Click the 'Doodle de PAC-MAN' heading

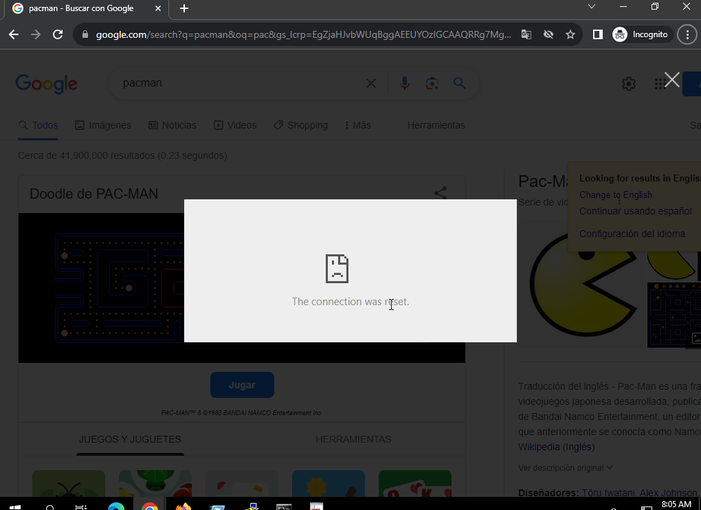(x=94, y=194)
